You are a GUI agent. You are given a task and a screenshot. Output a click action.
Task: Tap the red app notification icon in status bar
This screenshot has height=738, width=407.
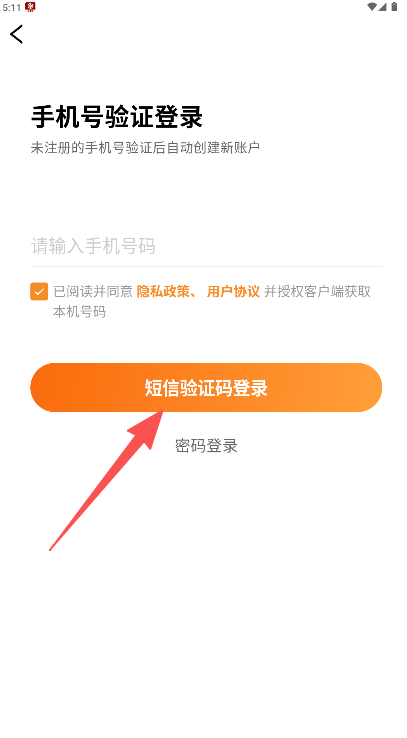(x=30, y=7)
